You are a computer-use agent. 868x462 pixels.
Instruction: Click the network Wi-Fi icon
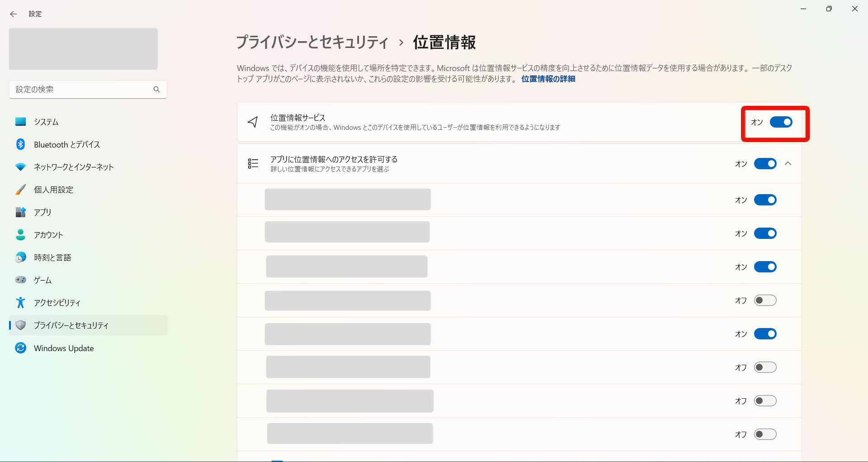[20, 167]
